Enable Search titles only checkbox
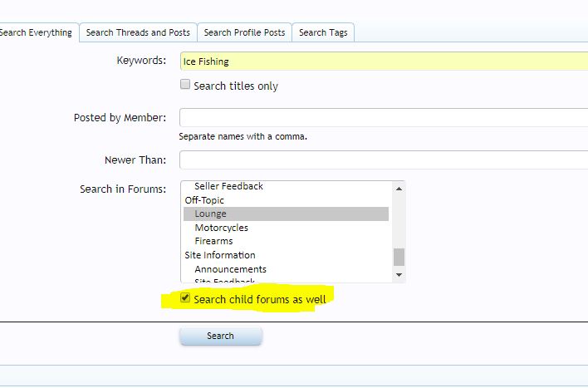The width and height of the screenshot is (588, 388). point(185,84)
